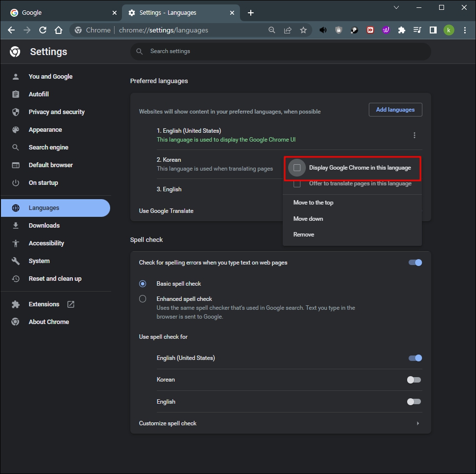The height and width of the screenshot is (474, 476).
Task: Click the red play extension icon
Action: click(370, 30)
